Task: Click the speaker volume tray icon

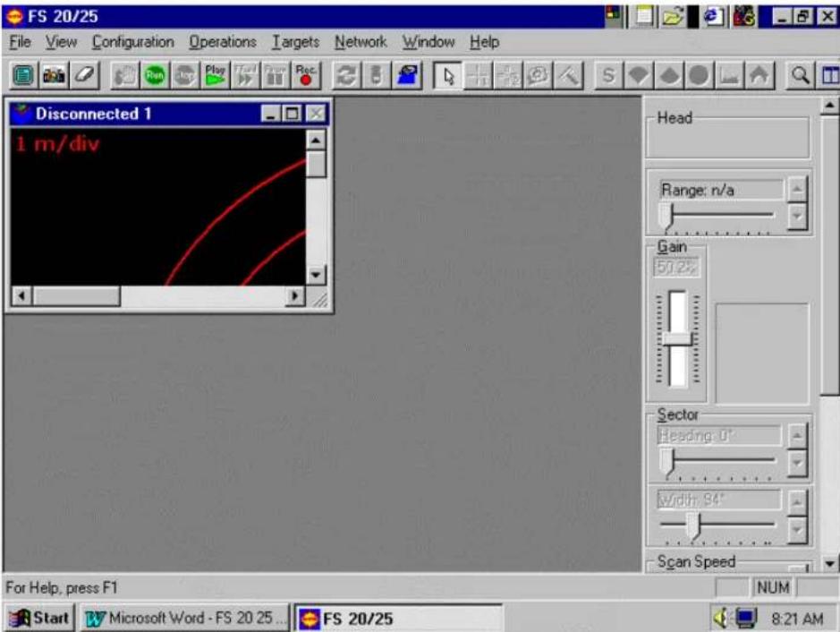Action: coord(721,618)
